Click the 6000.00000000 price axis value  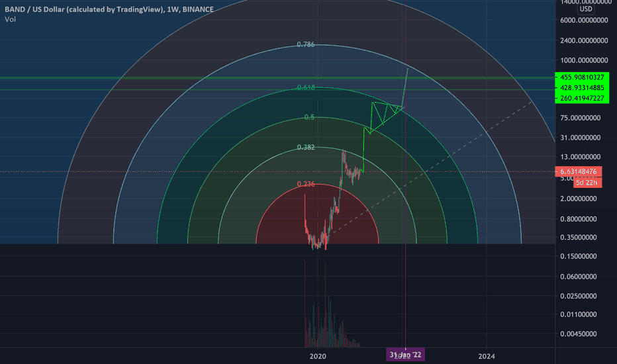tap(584, 20)
